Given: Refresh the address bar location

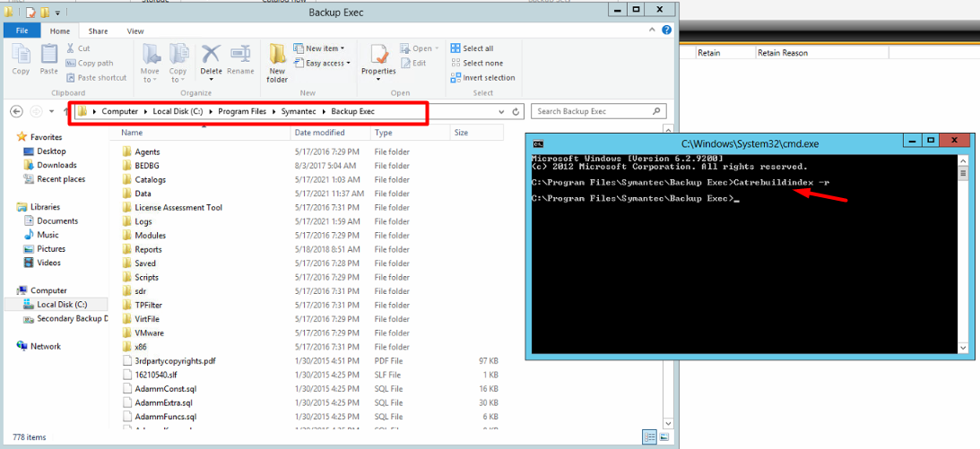Looking at the screenshot, I should [x=516, y=112].
